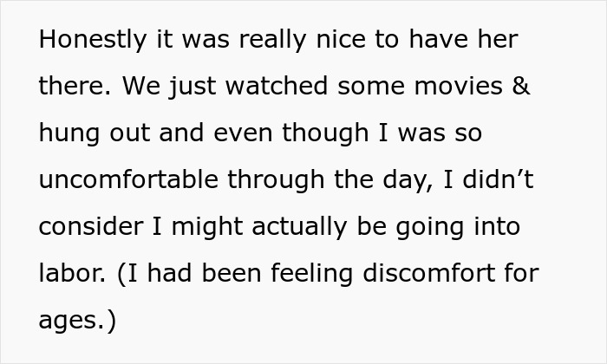Click the word "movies" in the text
Screen dimensions: 607x364
(457, 87)
